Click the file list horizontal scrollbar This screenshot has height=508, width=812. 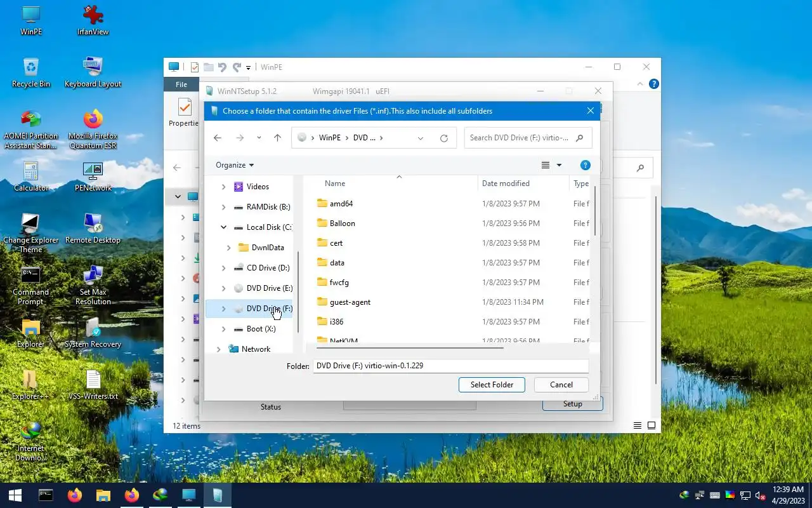tap(410, 348)
